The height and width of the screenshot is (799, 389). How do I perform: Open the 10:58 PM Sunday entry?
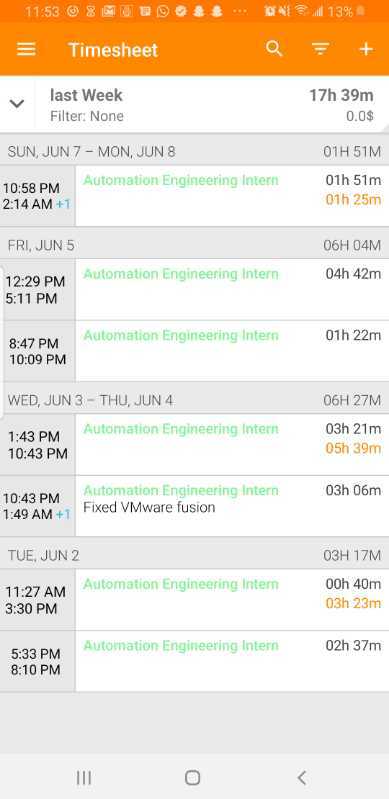[194, 196]
